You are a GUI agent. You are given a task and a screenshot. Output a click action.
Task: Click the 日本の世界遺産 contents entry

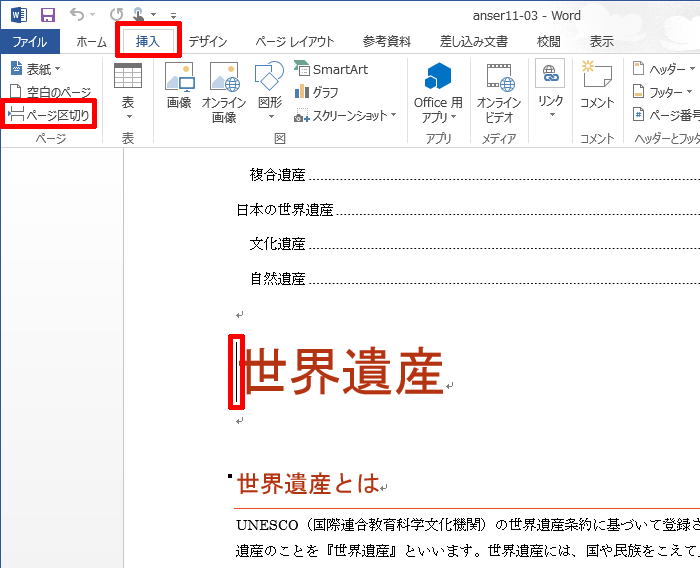[285, 209]
